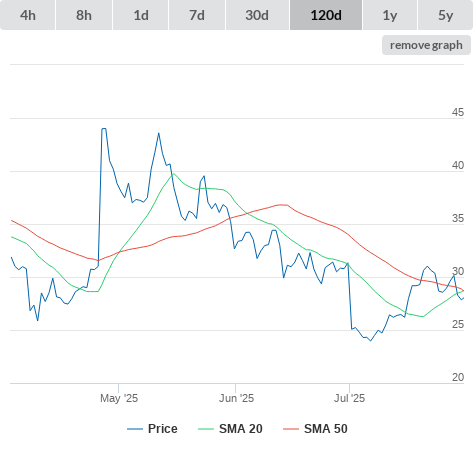Click the Jul '25 axis label
The height and width of the screenshot is (455, 474).
click(349, 398)
